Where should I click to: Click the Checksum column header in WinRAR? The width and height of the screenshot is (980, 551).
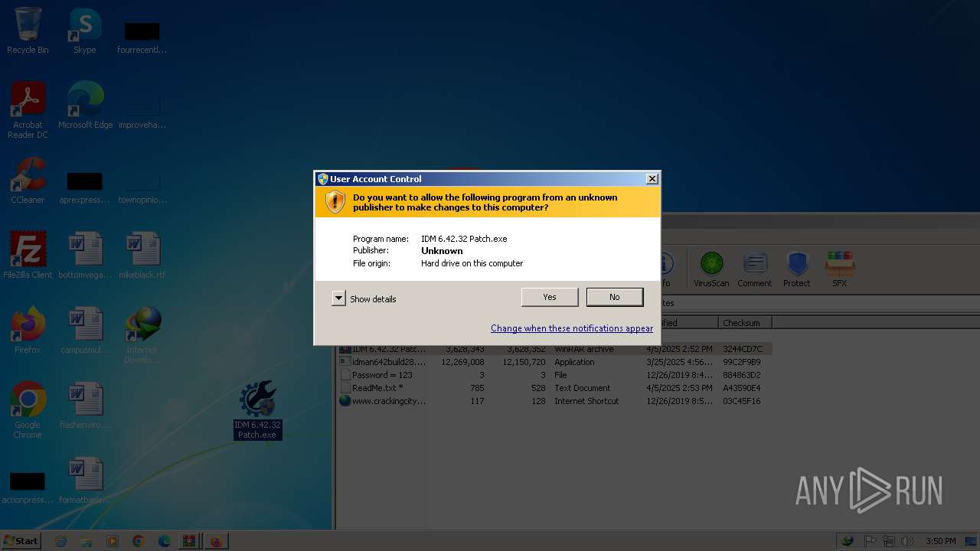click(745, 323)
